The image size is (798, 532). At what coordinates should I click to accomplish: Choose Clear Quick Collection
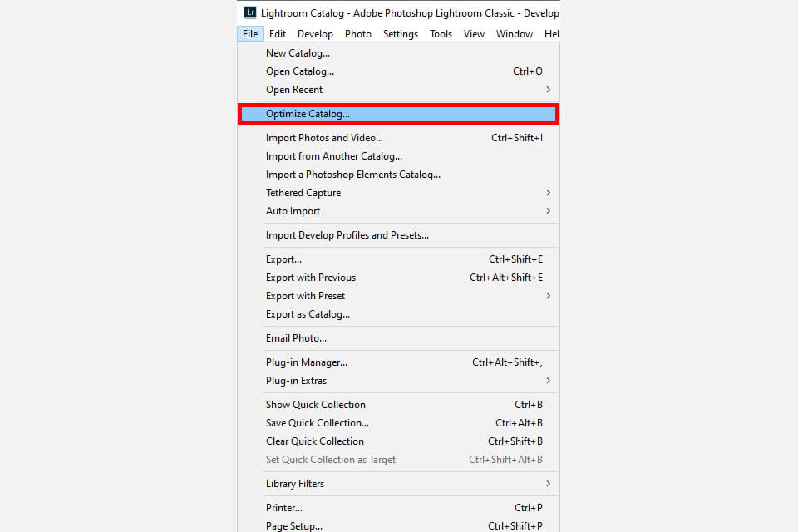(x=314, y=441)
